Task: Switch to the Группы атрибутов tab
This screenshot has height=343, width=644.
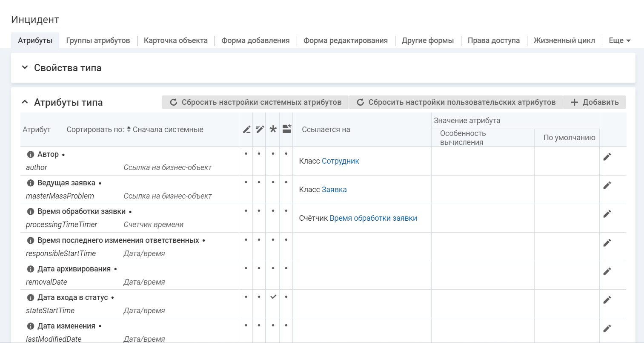Action: click(98, 40)
